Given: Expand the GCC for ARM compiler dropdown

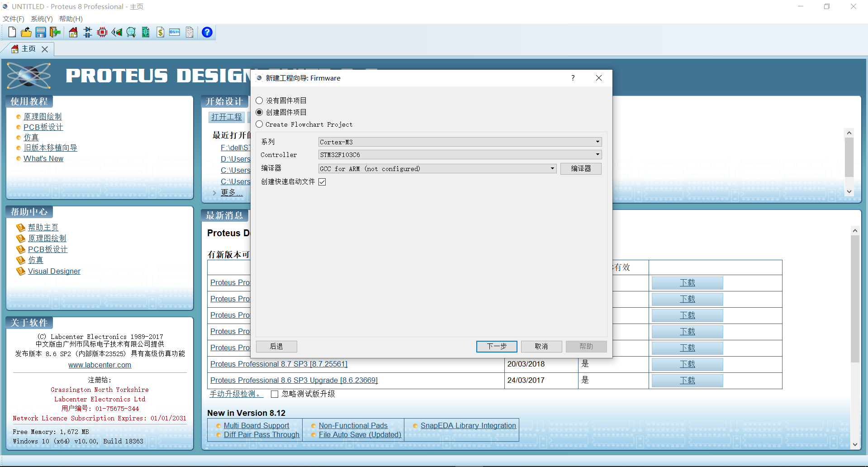Looking at the screenshot, I should 551,168.
